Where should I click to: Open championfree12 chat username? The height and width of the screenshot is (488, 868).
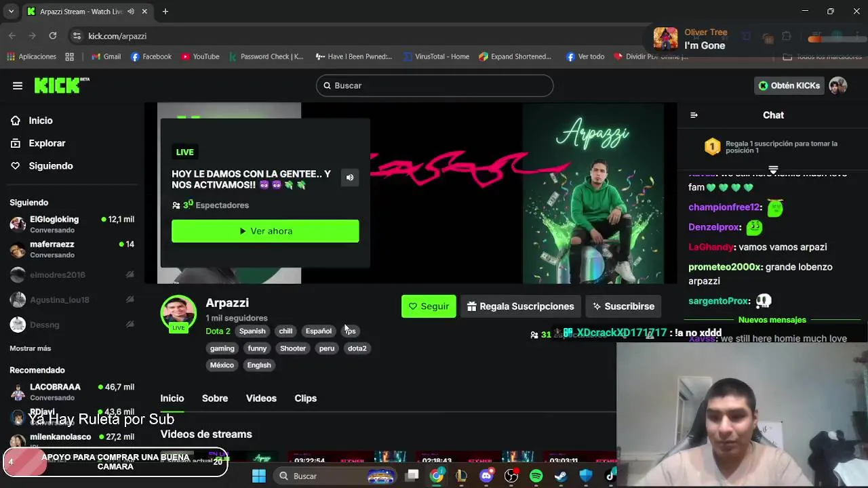pyautogui.click(x=724, y=207)
